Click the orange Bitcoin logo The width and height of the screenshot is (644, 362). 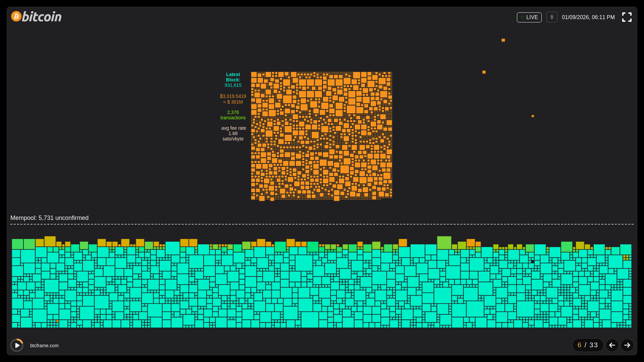point(16,16)
